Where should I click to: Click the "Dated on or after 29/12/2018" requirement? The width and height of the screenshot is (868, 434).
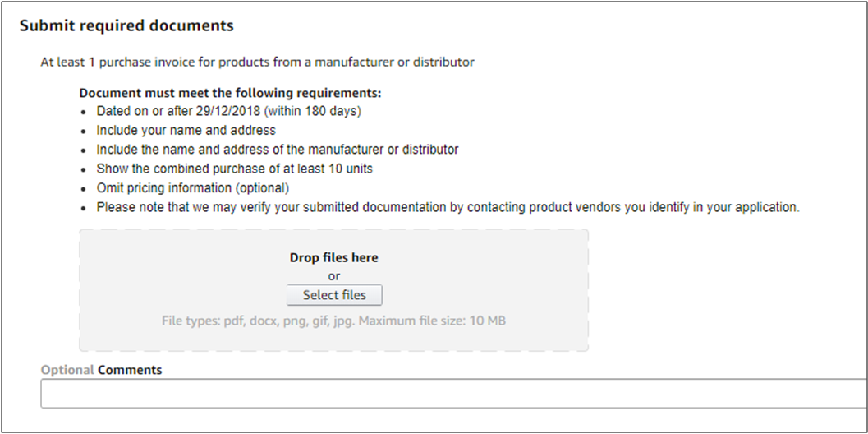228,110
